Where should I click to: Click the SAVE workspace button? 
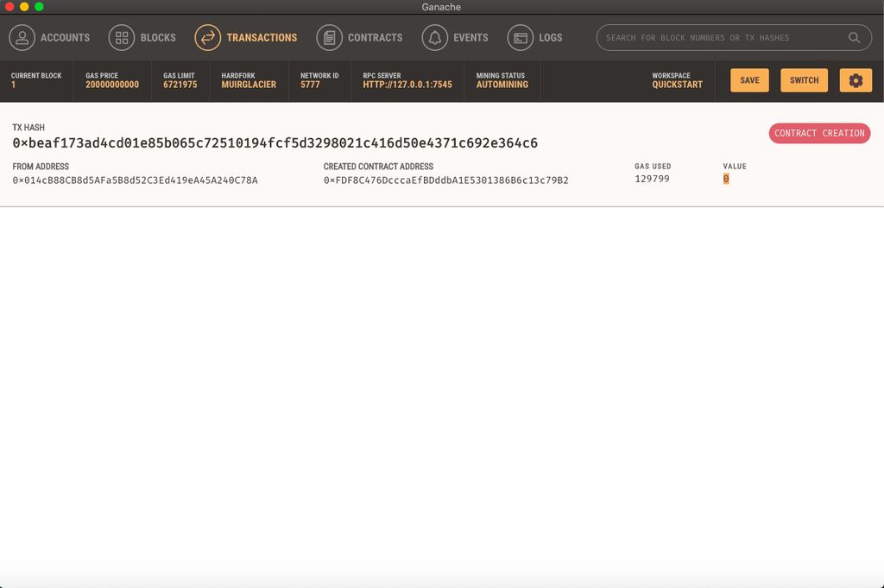click(750, 80)
